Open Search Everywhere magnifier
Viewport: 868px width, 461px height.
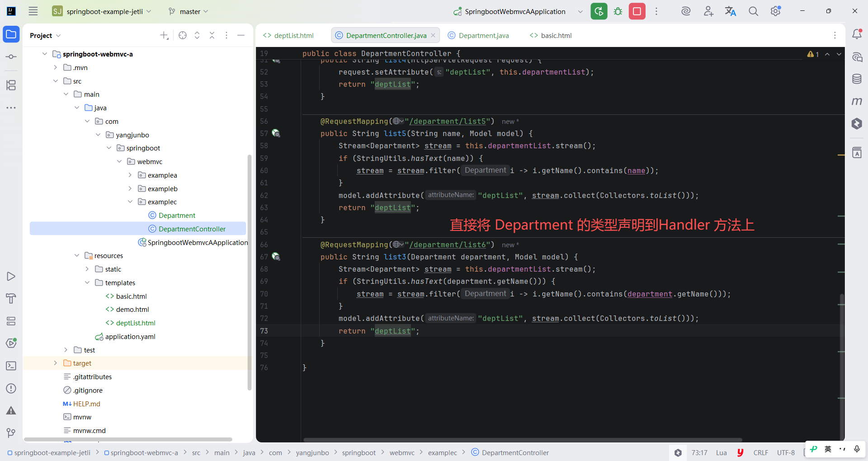click(753, 11)
